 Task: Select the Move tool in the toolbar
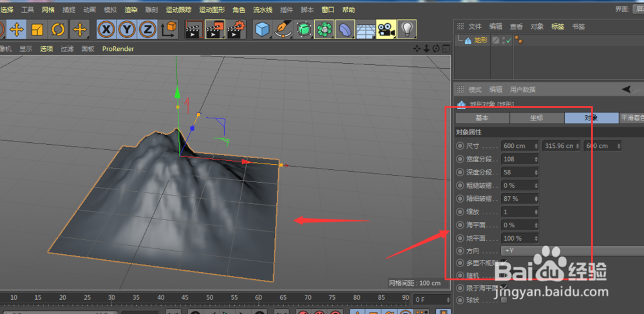tap(17, 30)
